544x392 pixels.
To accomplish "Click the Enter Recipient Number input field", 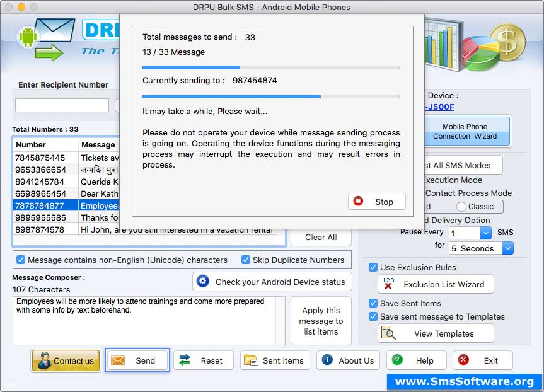I will click(62, 105).
